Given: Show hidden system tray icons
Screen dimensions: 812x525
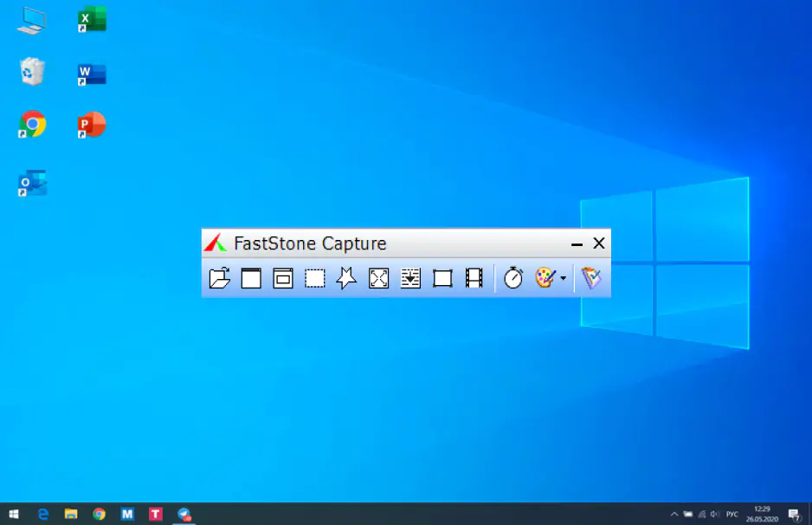Looking at the screenshot, I should (x=673, y=514).
